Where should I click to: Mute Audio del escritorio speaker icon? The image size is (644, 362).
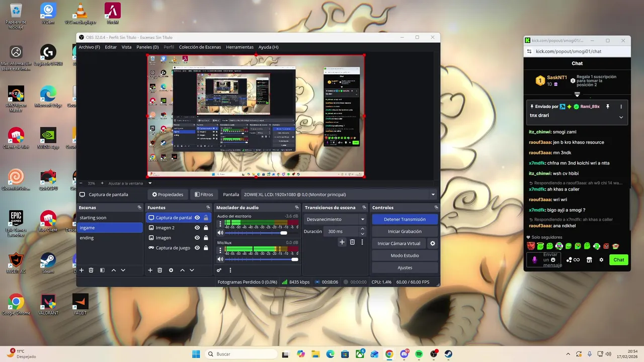click(220, 233)
